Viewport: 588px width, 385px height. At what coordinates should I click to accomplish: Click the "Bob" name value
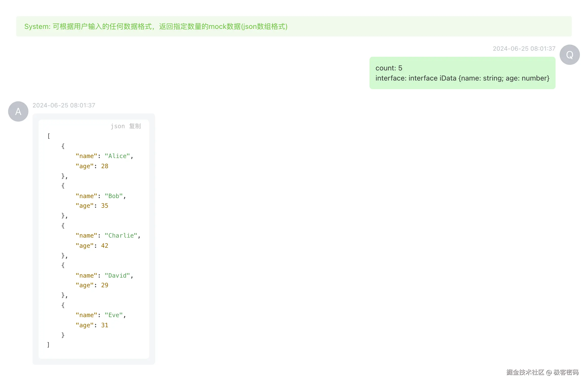pos(114,196)
